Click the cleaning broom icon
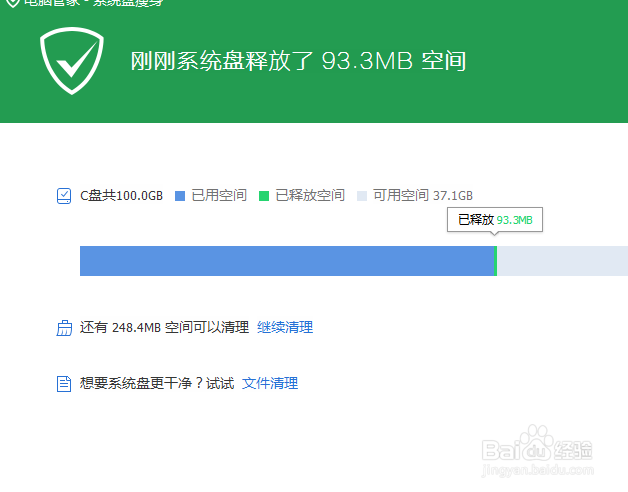Screen dimensions: 628x492 click(64, 328)
